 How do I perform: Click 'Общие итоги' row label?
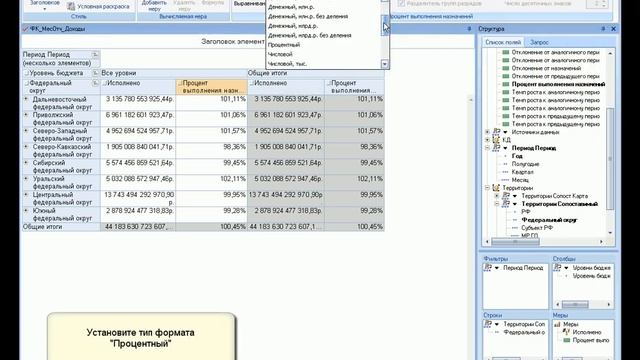click(x=42, y=227)
